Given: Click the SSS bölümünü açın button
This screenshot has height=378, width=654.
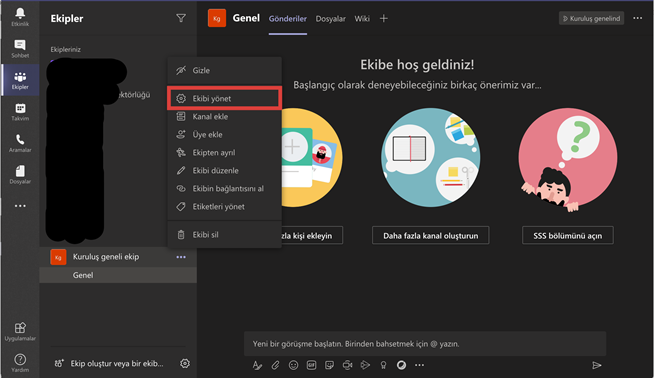Looking at the screenshot, I should (568, 236).
